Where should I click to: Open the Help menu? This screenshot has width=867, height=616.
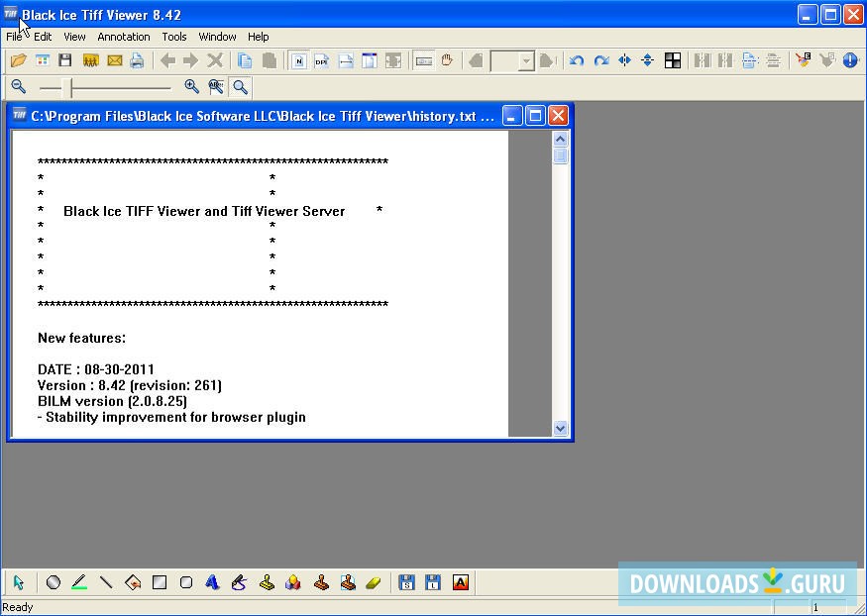tap(259, 37)
